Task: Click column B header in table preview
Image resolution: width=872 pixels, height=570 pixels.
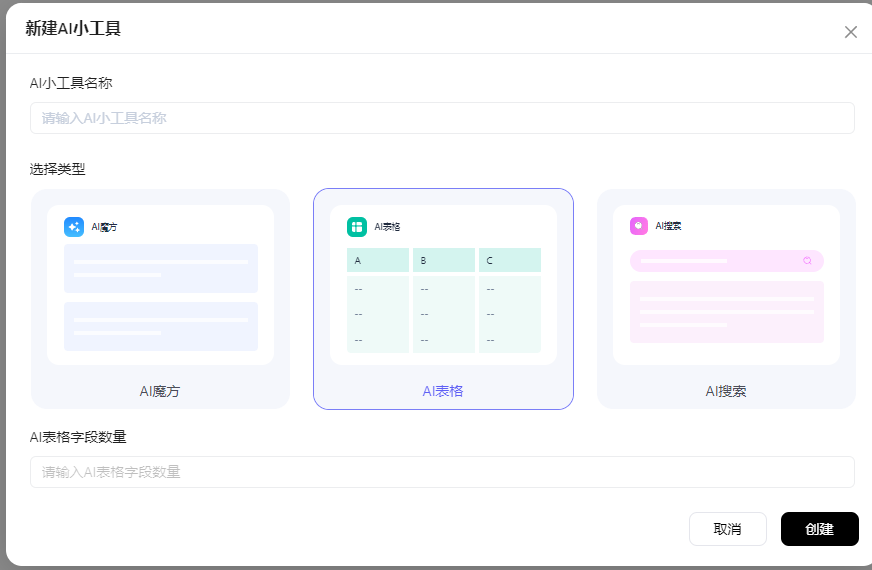Action: point(444,260)
